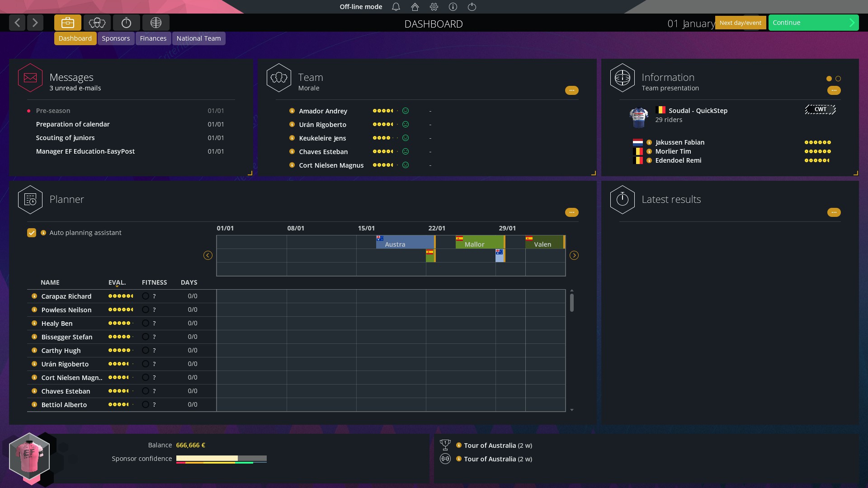Click the trophy icon in bottom bar

(445, 445)
